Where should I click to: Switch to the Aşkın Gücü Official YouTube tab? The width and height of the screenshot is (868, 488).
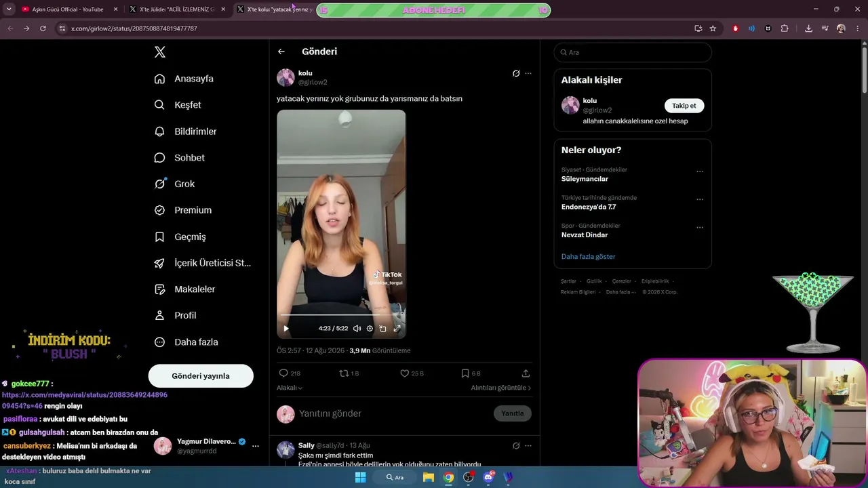point(67,9)
